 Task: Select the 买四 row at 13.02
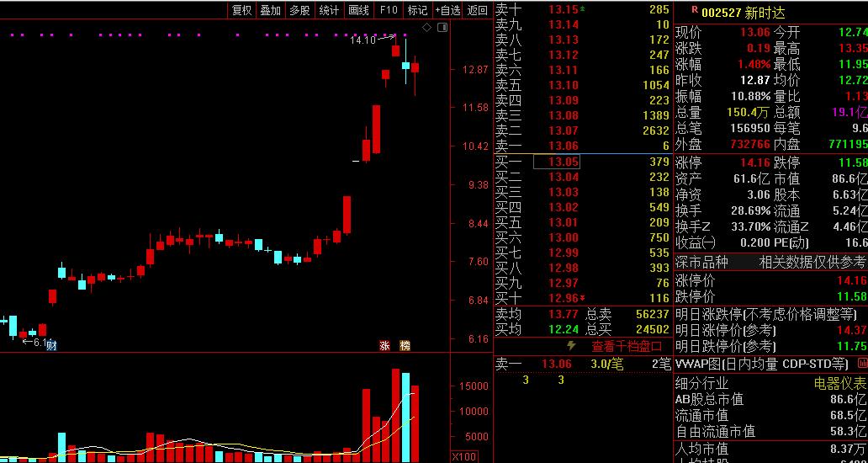pos(582,207)
